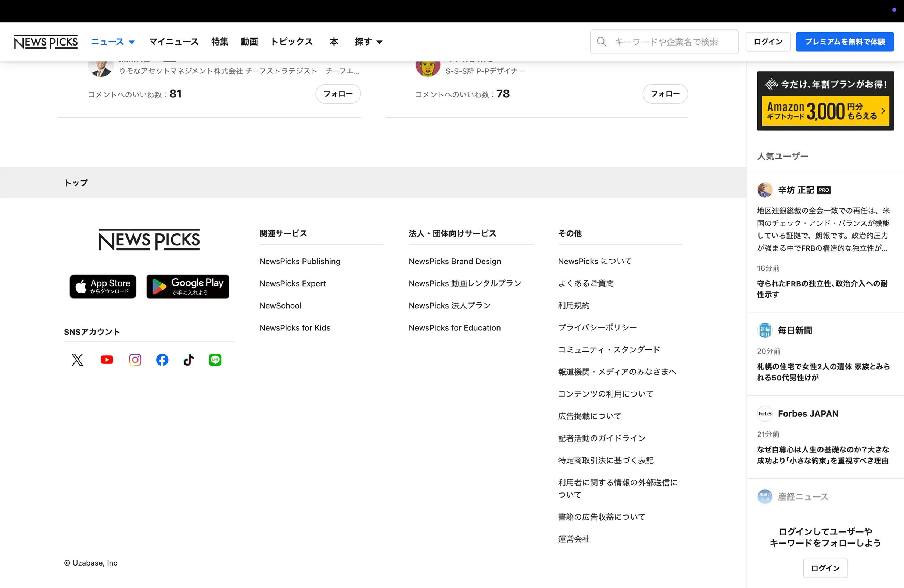Open the 動画 tab
Viewport: 904px width, 588px height.
[x=249, y=42]
